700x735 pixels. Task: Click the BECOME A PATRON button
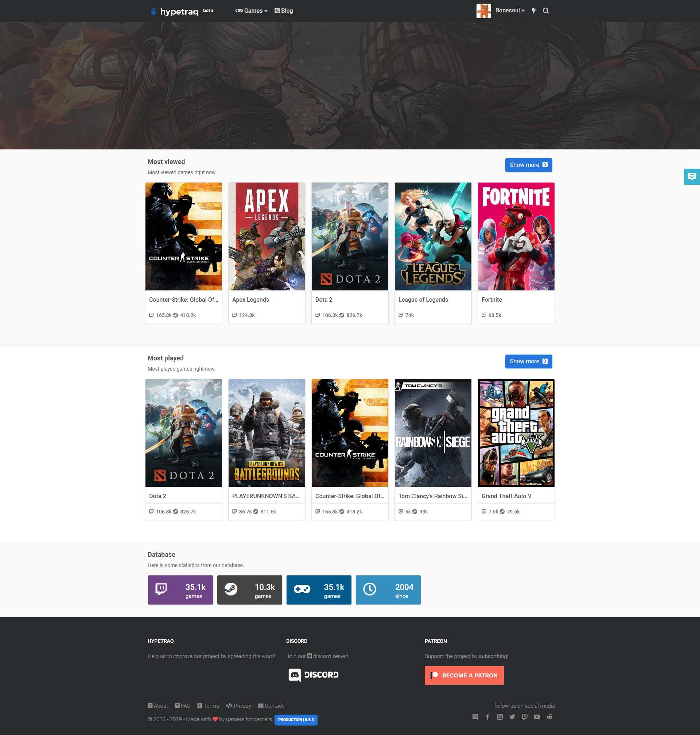[464, 675]
